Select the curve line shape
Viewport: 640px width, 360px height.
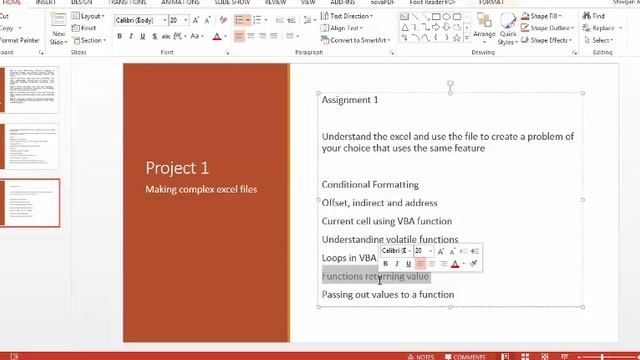(425, 38)
